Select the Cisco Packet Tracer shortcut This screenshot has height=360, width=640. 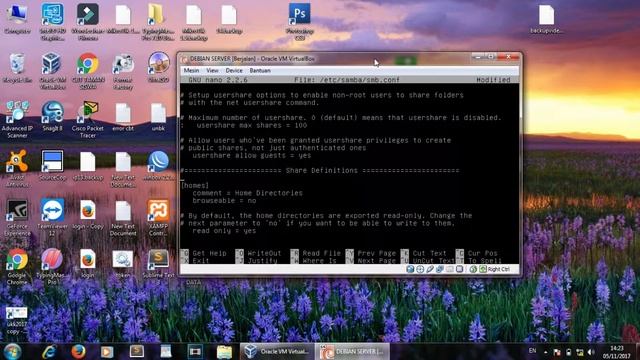point(87,119)
